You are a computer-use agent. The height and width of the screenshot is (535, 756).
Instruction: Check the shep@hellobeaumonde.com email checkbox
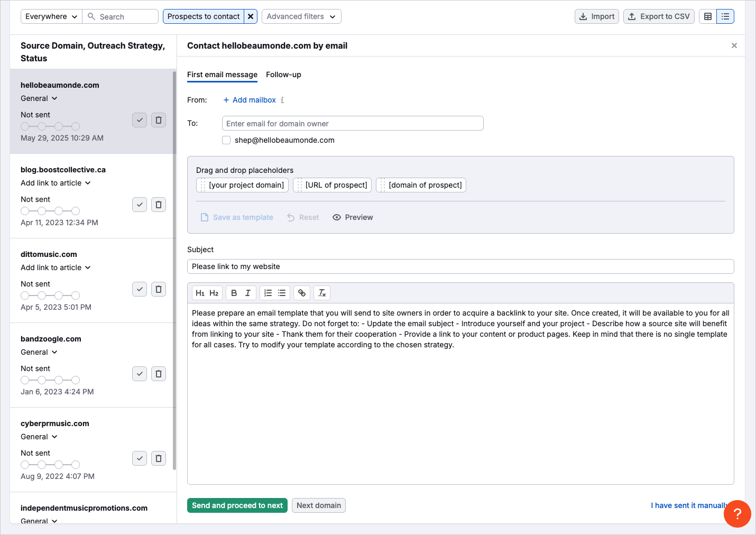(226, 140)
